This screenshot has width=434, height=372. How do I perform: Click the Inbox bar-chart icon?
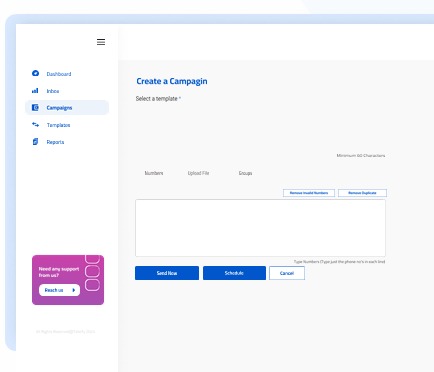click(35, 91)
